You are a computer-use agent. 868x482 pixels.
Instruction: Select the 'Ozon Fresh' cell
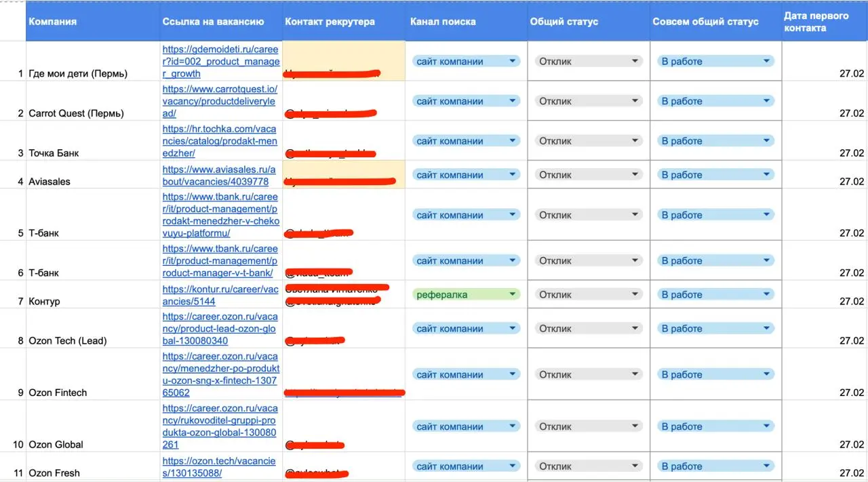point(93,467)
